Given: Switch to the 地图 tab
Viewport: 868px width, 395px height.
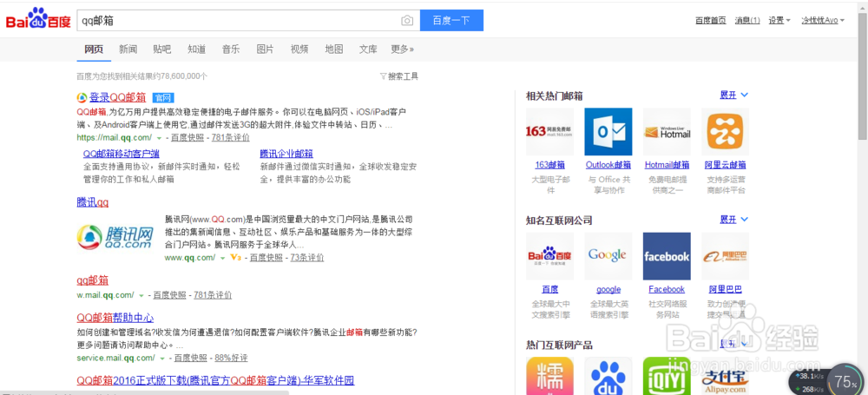Looking at the screenshot, I should 334,49.
